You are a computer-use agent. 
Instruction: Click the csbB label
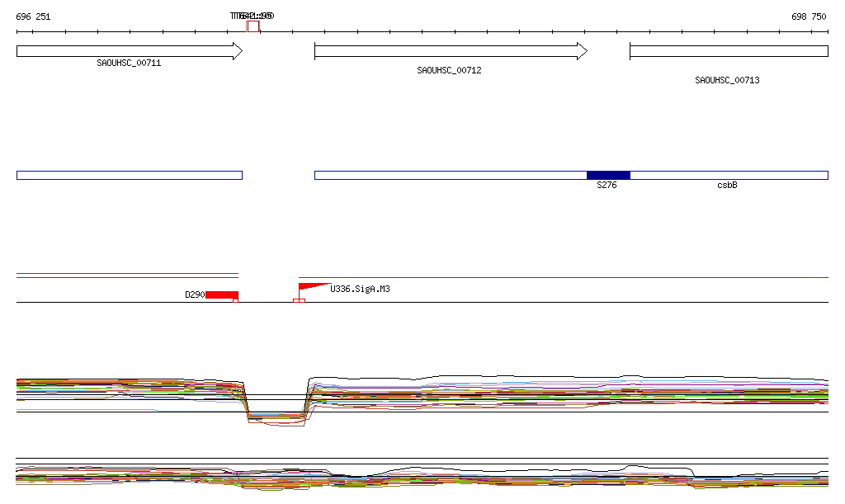(727, 186)
